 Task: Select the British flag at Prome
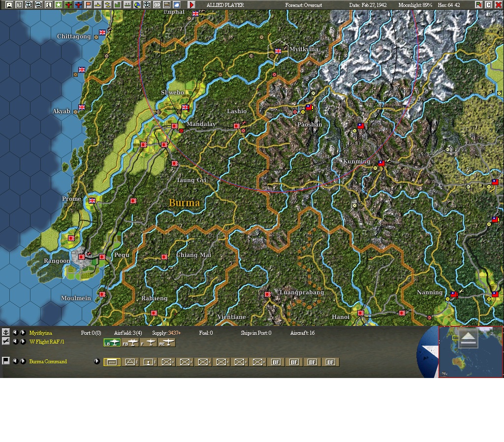coord(92,201)
